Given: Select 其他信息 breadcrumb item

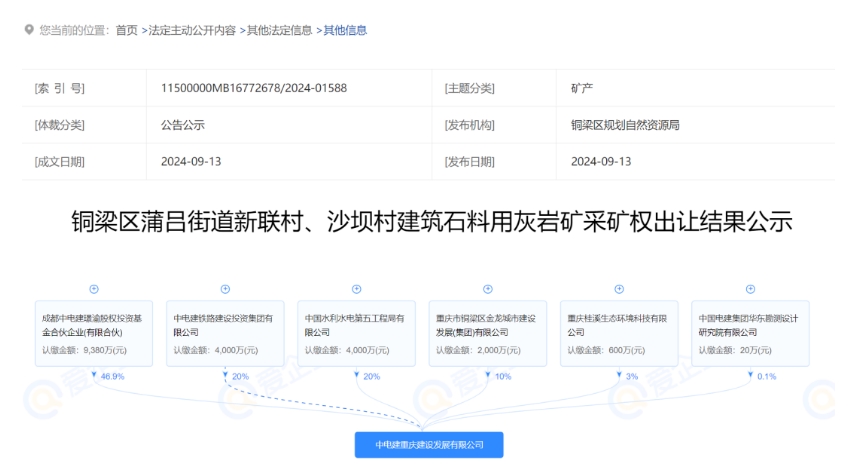Looking at the screenshot, I should coord(345,31).
